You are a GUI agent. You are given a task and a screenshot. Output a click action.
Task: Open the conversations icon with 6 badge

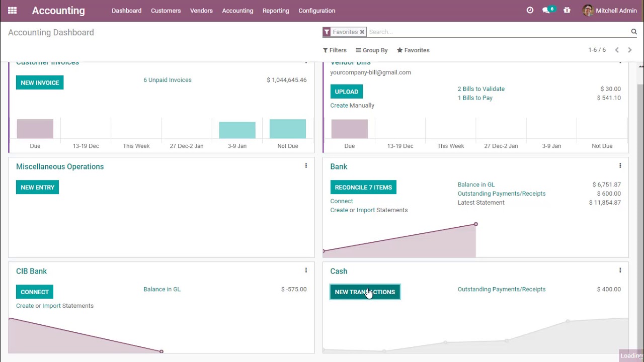(x=548, y=10)
